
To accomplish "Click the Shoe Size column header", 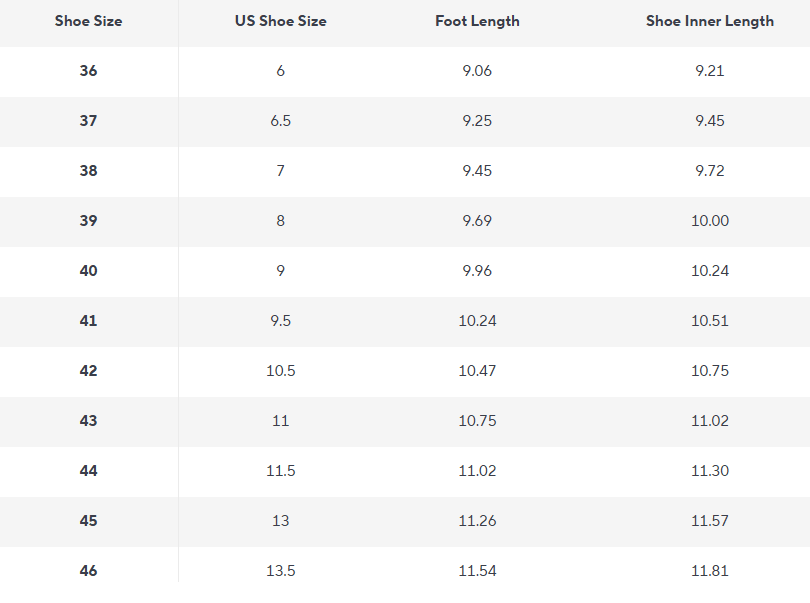I will (88, 21).
